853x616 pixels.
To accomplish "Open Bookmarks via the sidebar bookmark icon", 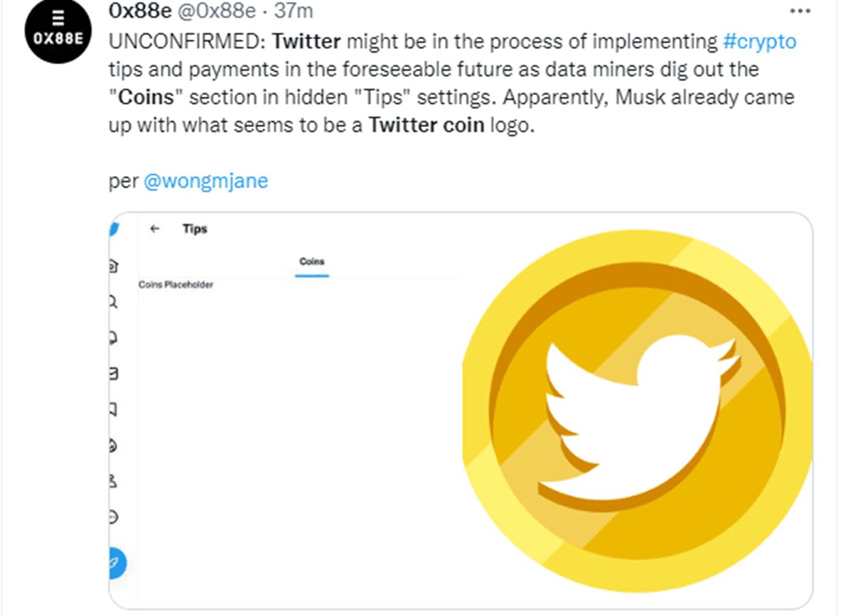I will click(x=113, y=409).
